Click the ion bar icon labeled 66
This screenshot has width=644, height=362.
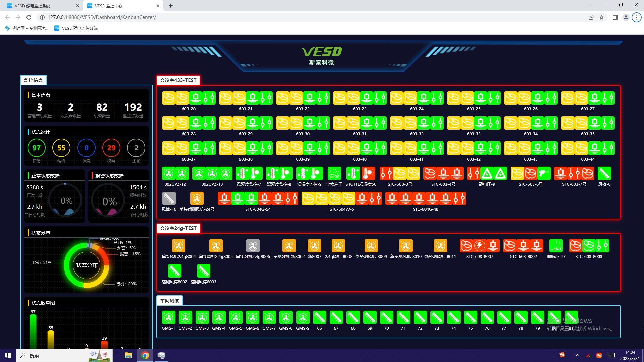point(320,318)
